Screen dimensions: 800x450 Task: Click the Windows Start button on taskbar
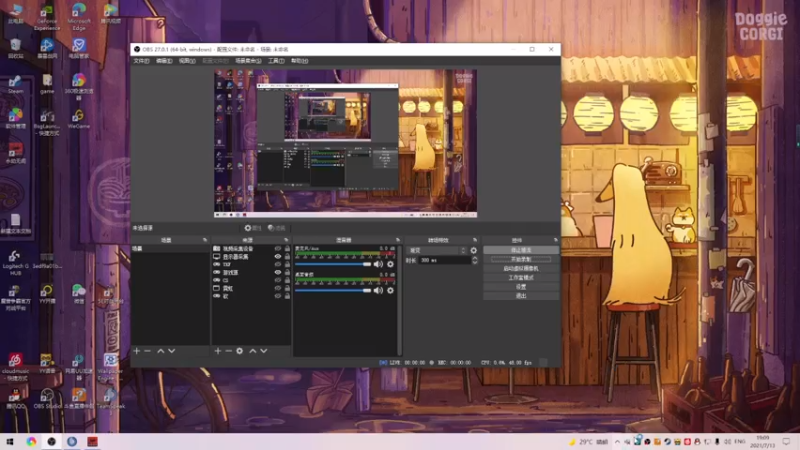[x=10, y=441]
